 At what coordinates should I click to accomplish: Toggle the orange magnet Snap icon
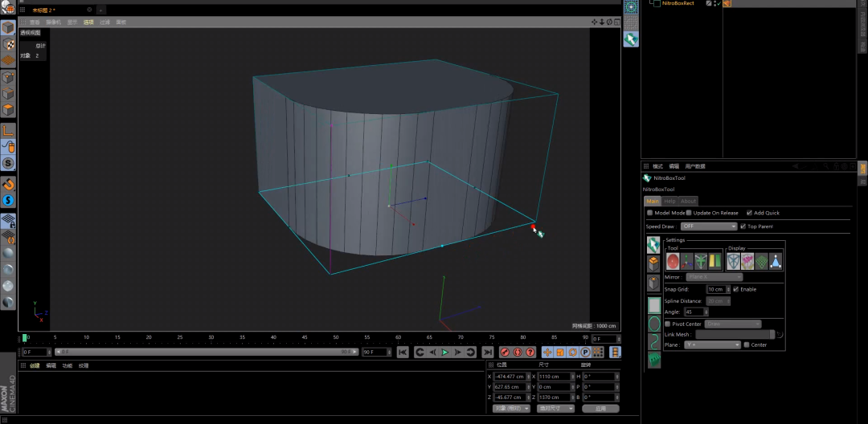(x=8, y=184)
